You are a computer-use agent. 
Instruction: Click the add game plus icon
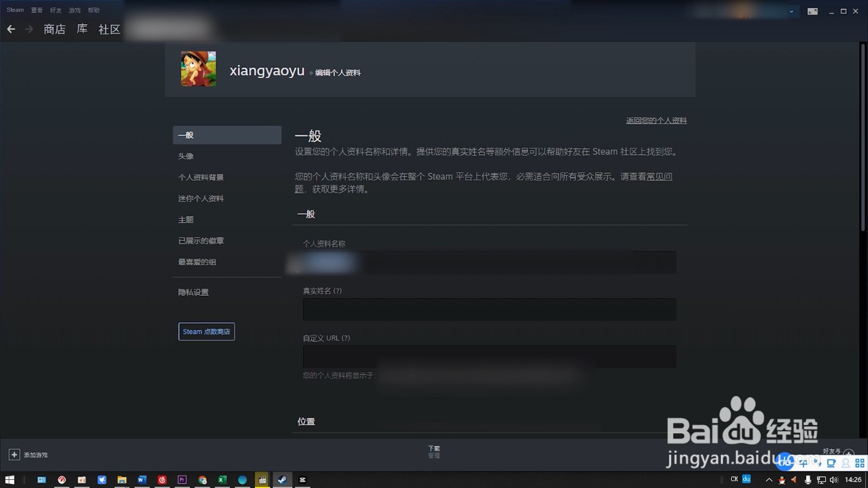(14, 455)
